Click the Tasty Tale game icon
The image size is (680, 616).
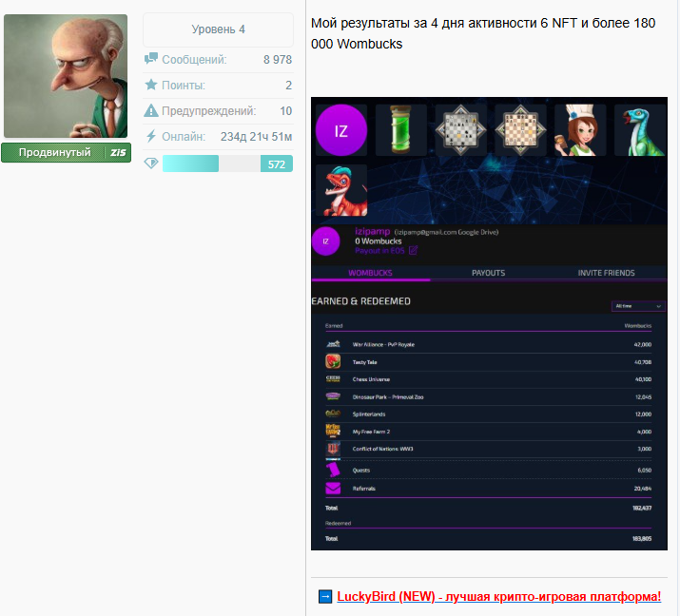(x=333, y=361)
